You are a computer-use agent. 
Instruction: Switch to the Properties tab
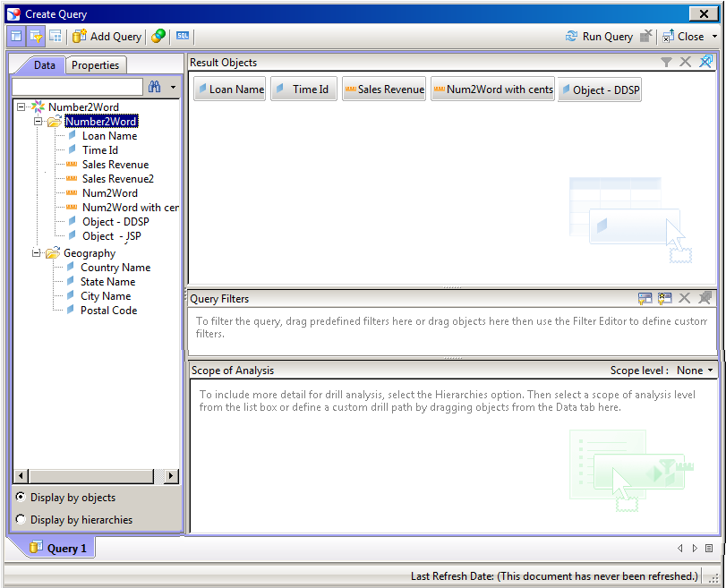95,64
